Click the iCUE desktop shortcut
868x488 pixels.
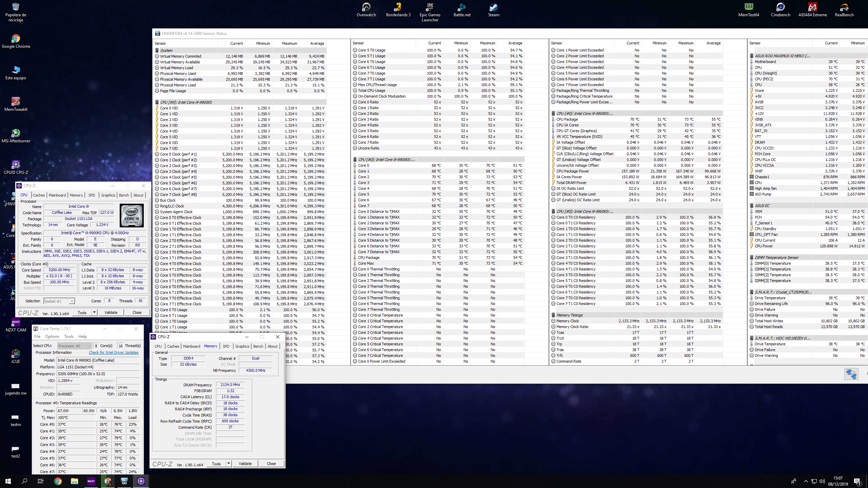pyautogui.click(x=16, y=356)
